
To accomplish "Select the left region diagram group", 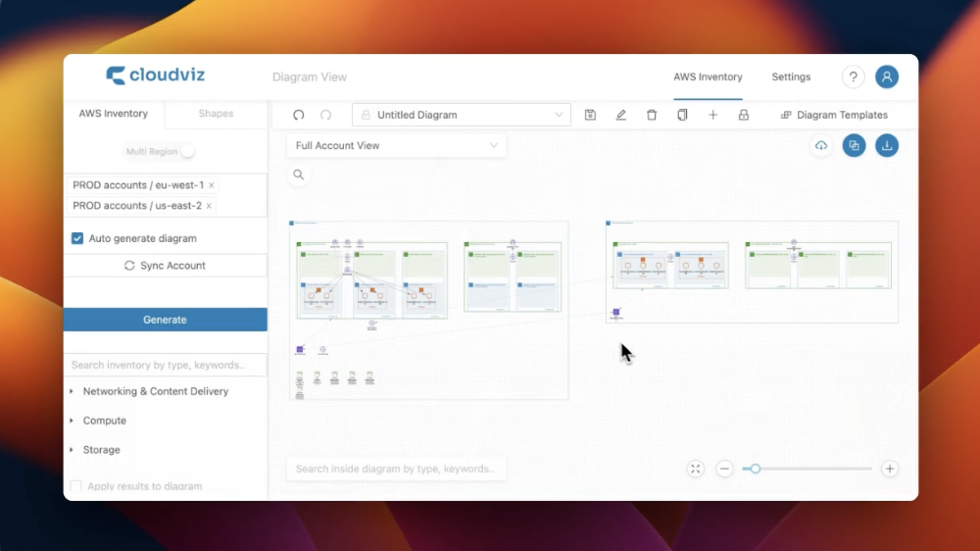I will pyautogui.click(x=429, y=310).
